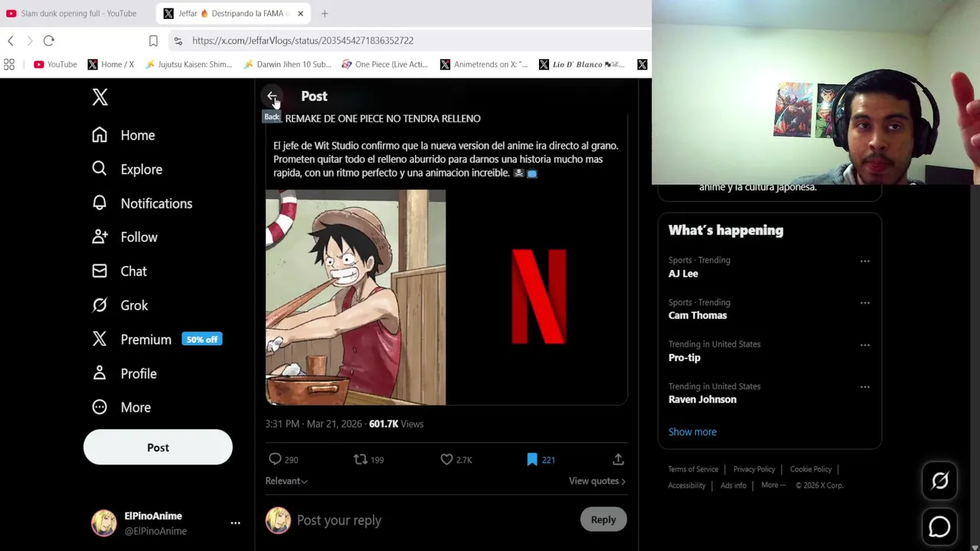The height and width of the screenshot is (551, 980).
Task: Open the apps grid in bookmarks bar
Action: point(9,64)
